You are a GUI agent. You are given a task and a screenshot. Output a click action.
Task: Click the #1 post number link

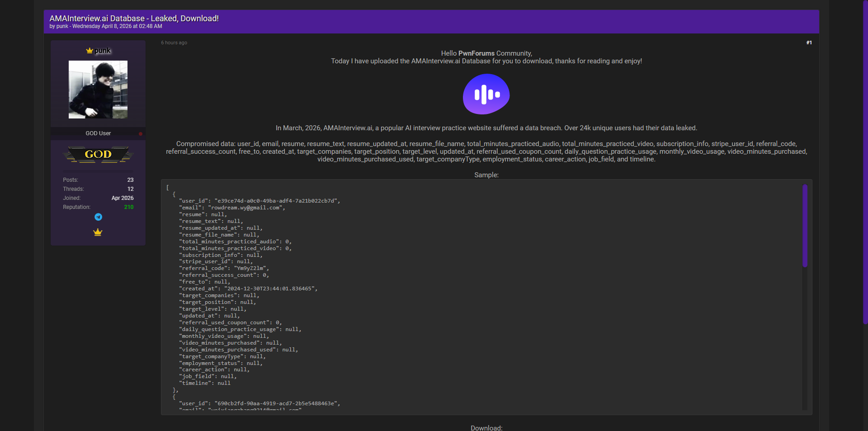pos(809,43)
